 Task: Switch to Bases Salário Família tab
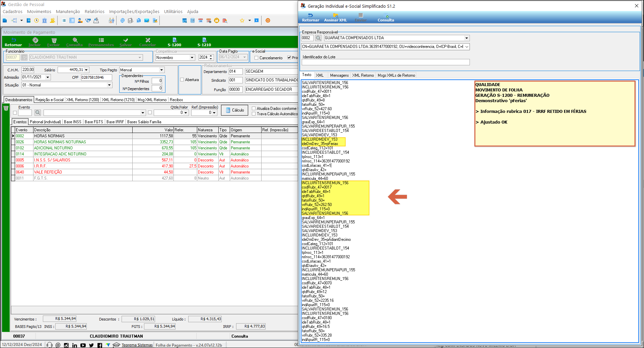[x=144, y=122]
